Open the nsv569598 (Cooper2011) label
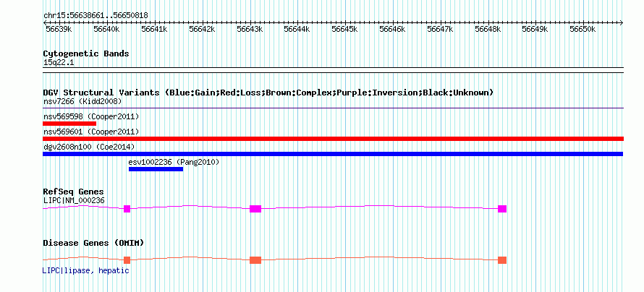This screenshot has width=644, height=292. [x=91, y=116]
